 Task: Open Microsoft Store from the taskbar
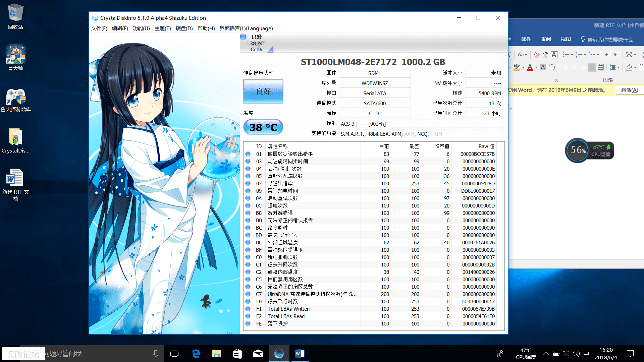click(237, 354)
